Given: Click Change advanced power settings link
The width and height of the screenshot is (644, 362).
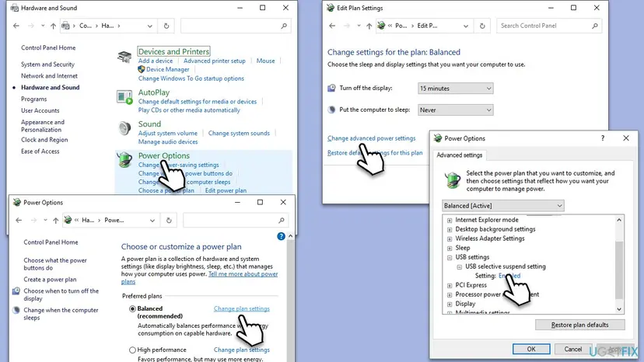Looking at the screenshot, I should click(371, 138).
